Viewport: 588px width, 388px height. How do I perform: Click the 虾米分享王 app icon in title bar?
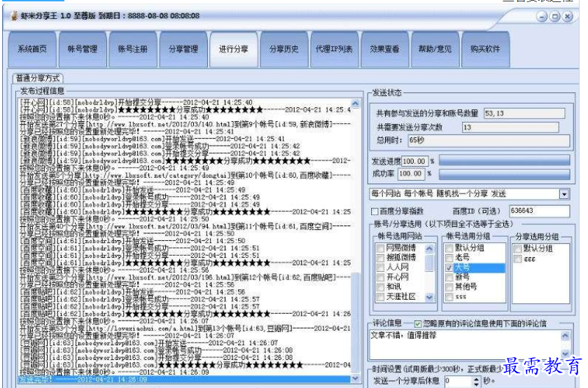point(14,16)
